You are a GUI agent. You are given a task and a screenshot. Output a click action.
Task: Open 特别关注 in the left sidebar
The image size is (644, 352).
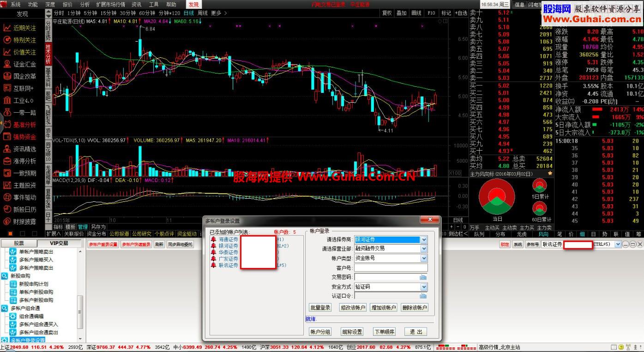tap(19, 40)
